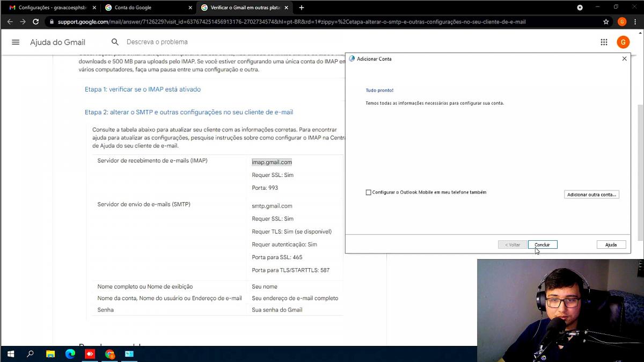Reload the current browser page
This screenshot has width=644, height=362.
coord(35,22)
